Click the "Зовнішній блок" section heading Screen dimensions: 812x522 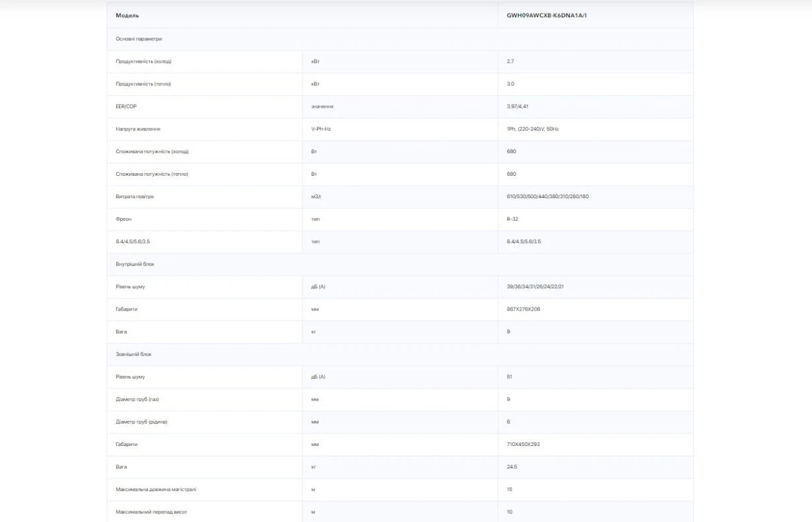click(x=133, y=354)
